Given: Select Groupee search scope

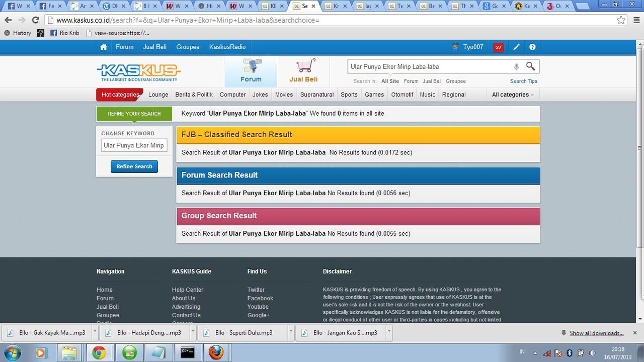Looking at the screenshot, I should click(456, 81).
